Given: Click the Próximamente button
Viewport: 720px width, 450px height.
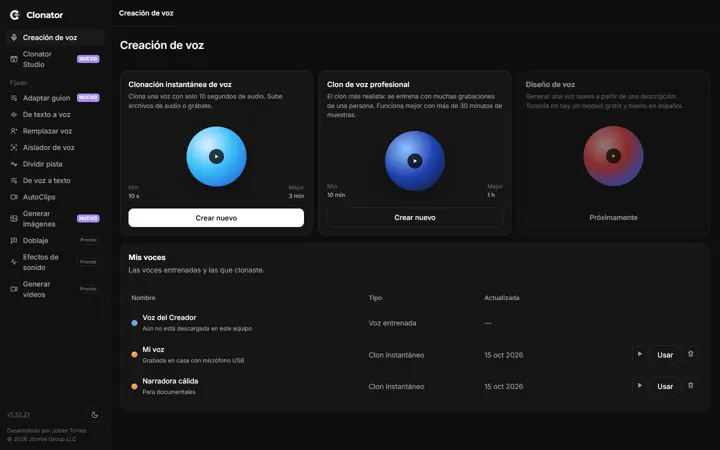Looking at the screenshot, I should [x=613, y=218].
